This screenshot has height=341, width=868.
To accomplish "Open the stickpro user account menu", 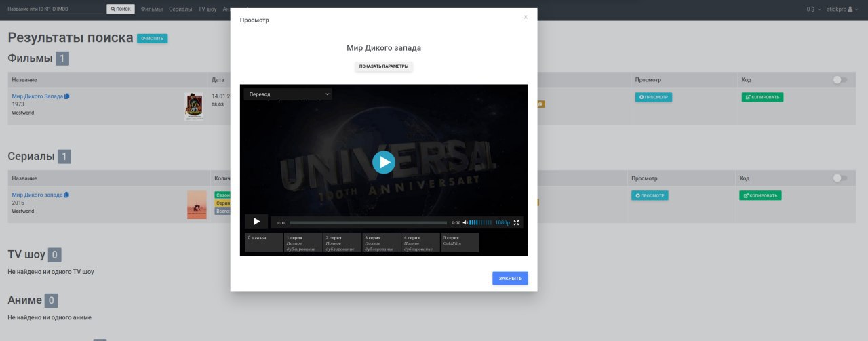I will pos(841,9).
